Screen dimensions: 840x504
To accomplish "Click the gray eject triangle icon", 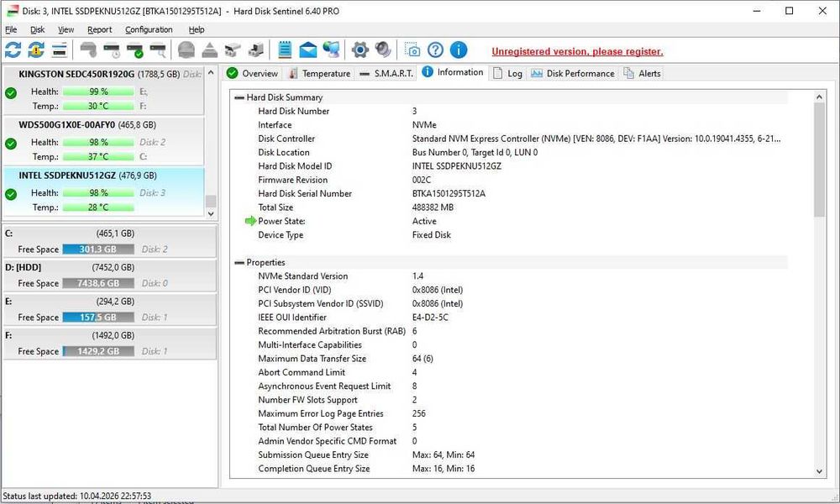I will [x=209, y=50].
